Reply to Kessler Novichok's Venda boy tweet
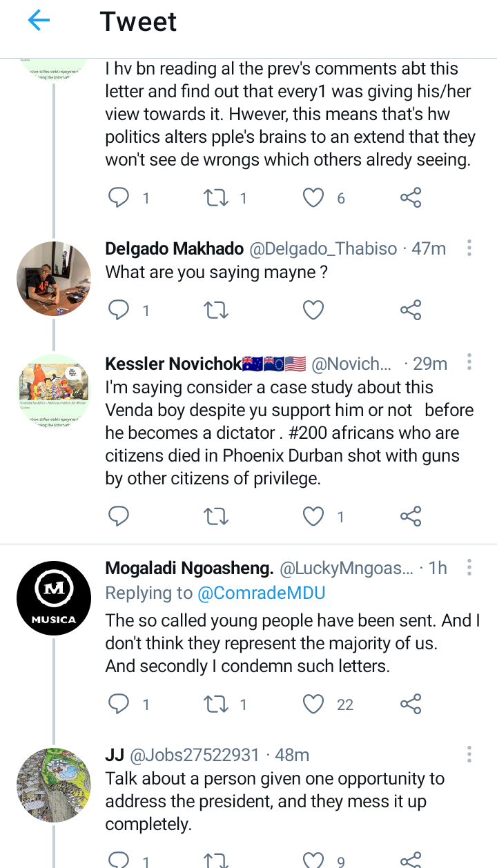 point(119,516)
